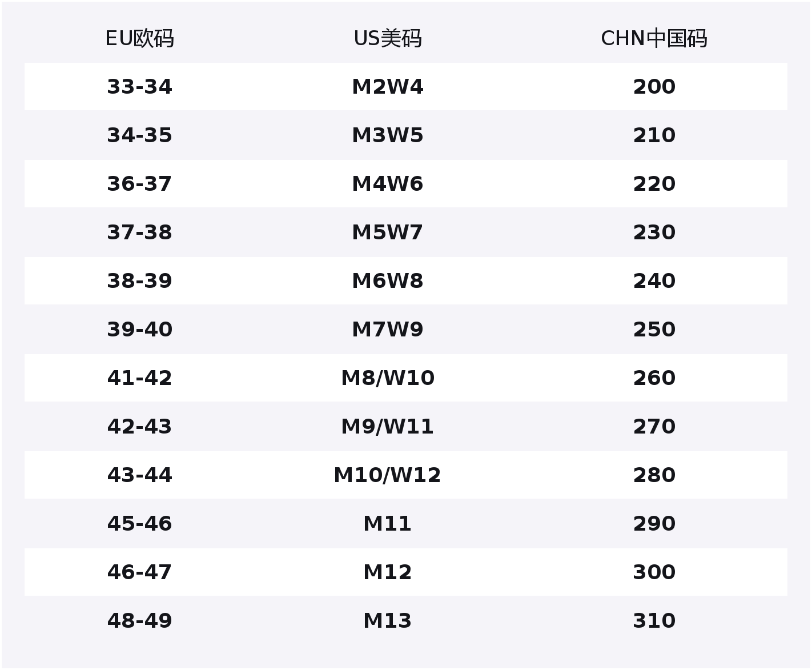Select the M10/W12 US size cell

point(388,475)
